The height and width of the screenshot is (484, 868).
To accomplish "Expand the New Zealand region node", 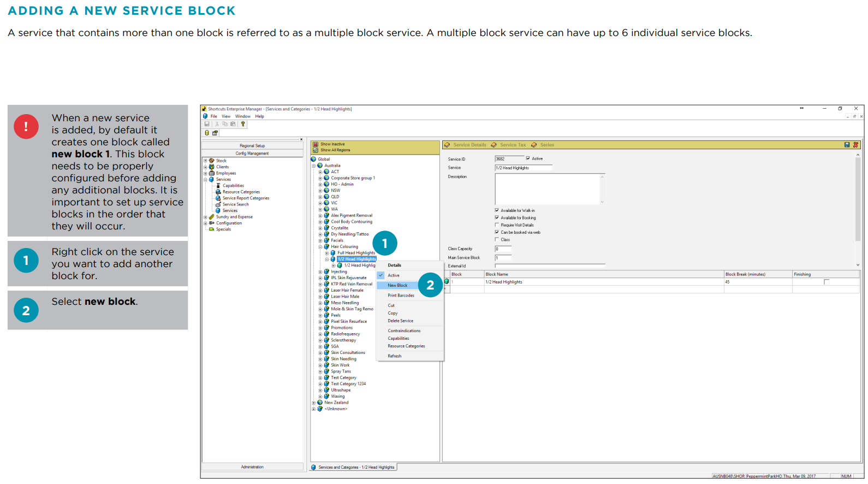I will pyautogui.click(x=314, y=403).
